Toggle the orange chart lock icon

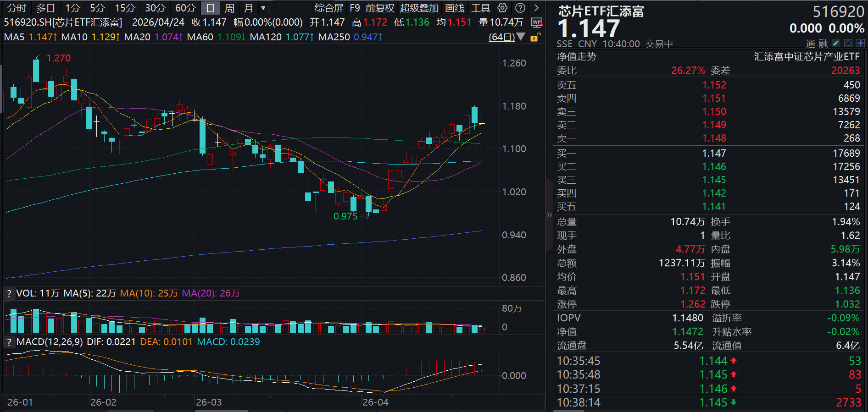click(x=535, y=37)
